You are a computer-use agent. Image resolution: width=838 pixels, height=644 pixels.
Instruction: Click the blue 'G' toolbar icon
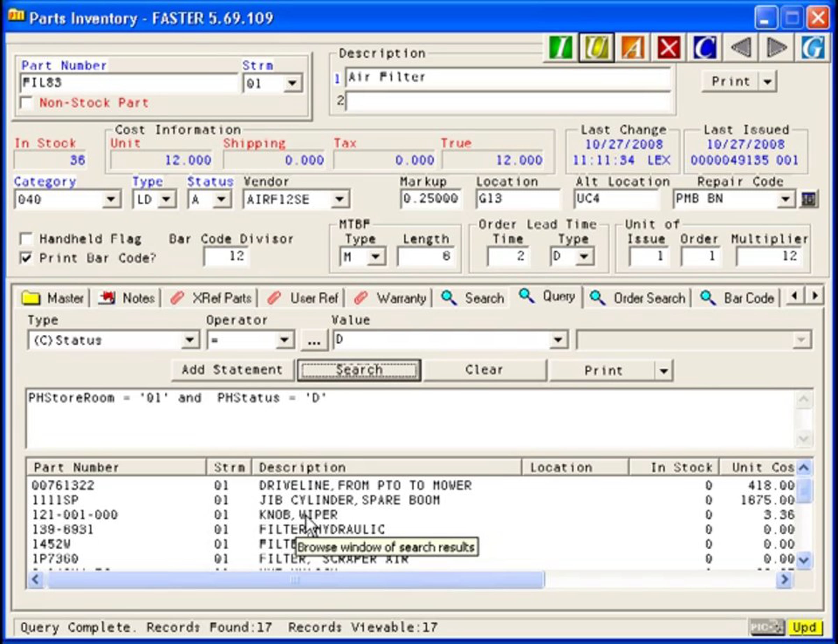point(813,48)
